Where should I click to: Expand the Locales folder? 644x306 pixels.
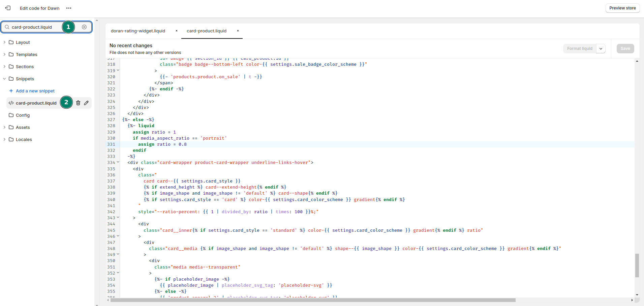pyautogui.click(x=4, y=139)
